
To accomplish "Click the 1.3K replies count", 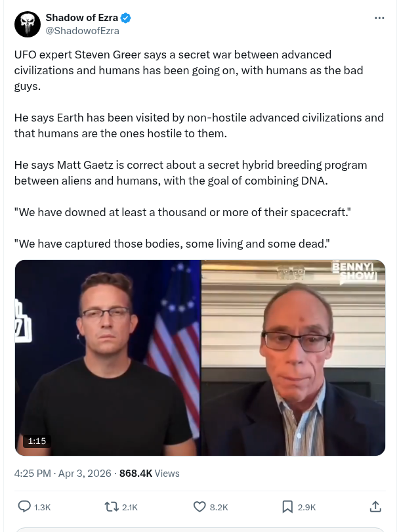I will (43, 507).
